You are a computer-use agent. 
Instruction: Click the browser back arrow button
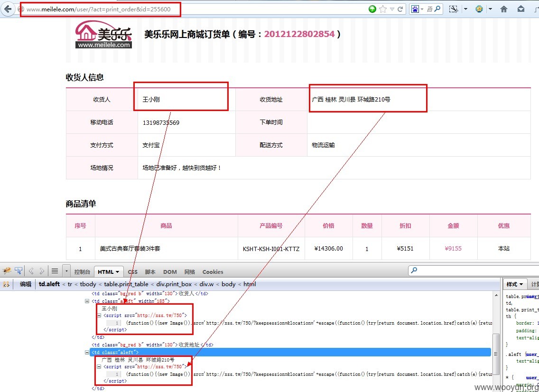pos(8,9)
